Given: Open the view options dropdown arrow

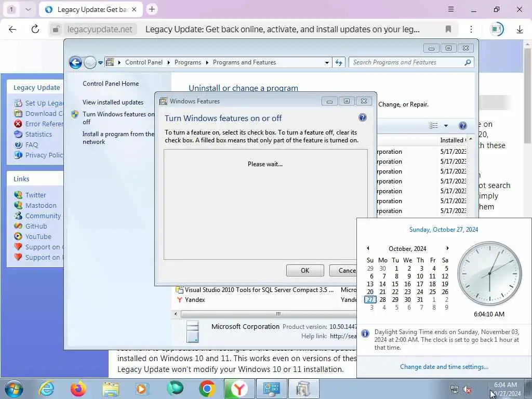Looking at the screenshot, I should tap(446, 126).
